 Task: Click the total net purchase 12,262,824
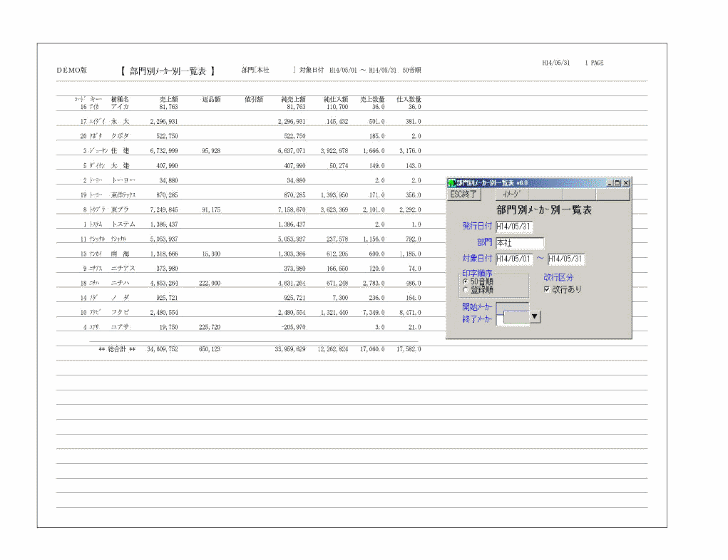pos(333,349)
